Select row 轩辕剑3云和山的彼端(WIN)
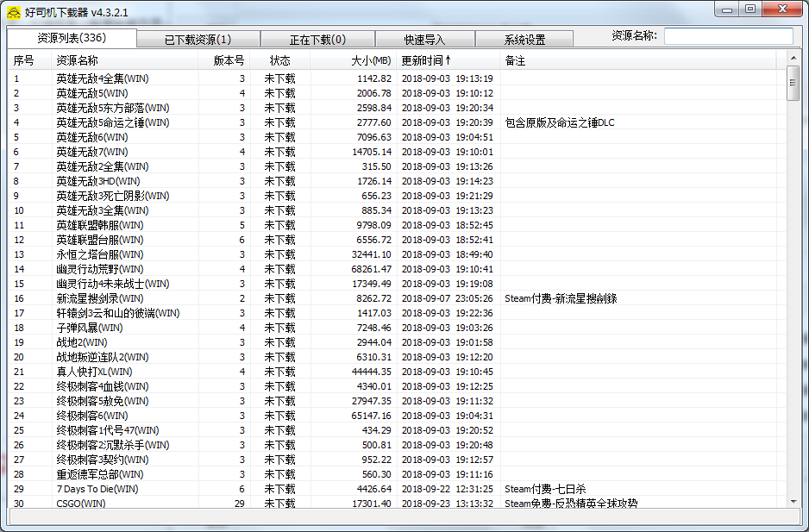The width and height of the screenshot is (809, 532). coord(397,313)
